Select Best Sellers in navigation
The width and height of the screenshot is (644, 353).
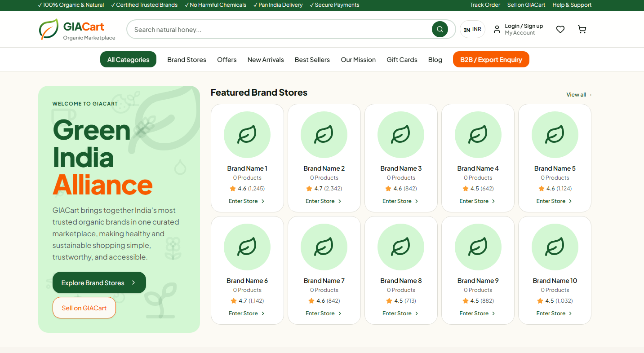point(312,60)
